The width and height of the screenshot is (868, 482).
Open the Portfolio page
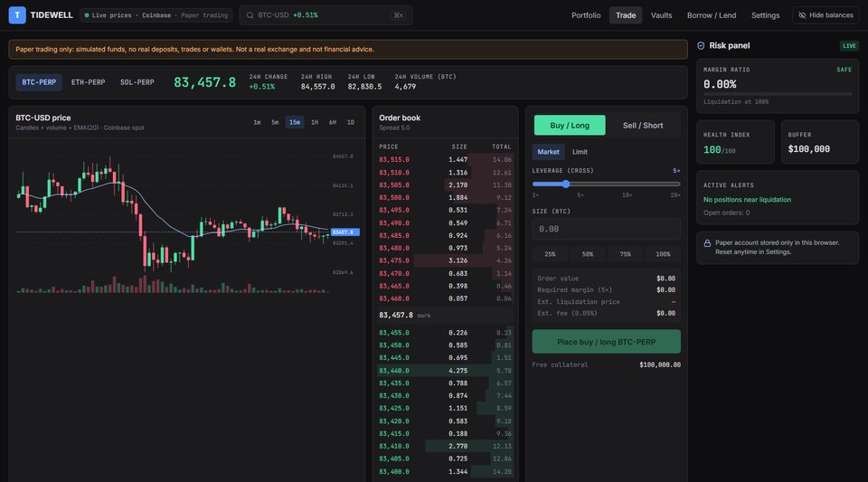coord(586,15)
